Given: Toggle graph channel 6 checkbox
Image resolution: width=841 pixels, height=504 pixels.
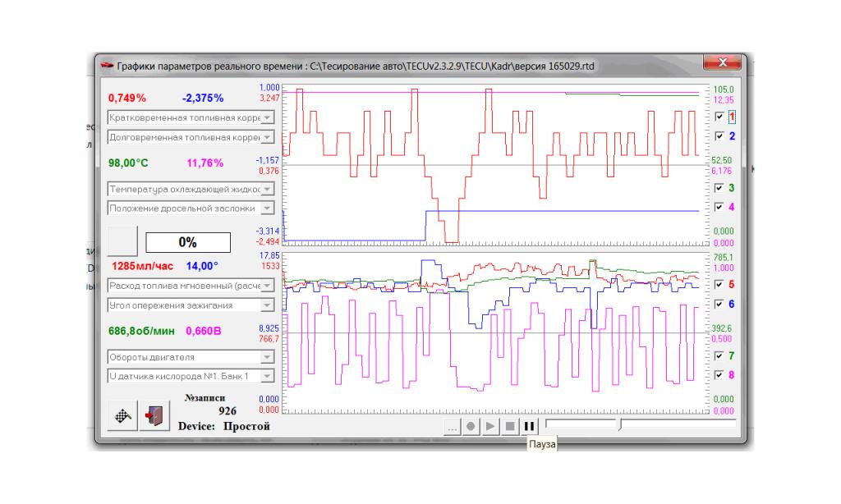Looking at the screenshot, I should click(x=719, y=304).
